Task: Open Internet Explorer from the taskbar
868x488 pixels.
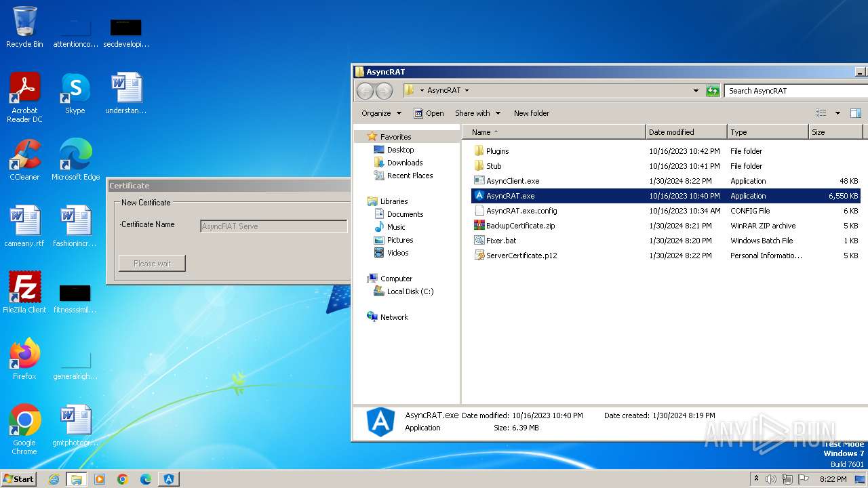Action: (54, 479)
